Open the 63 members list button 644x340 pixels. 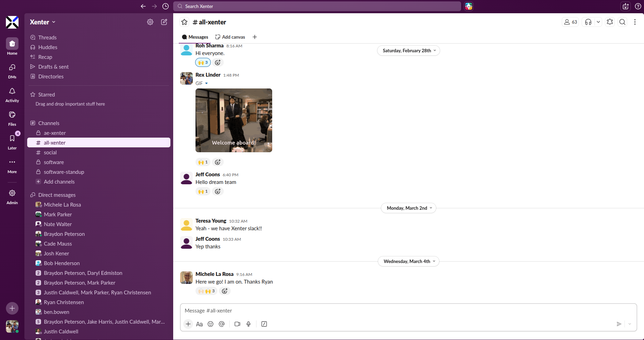point(570,22)
